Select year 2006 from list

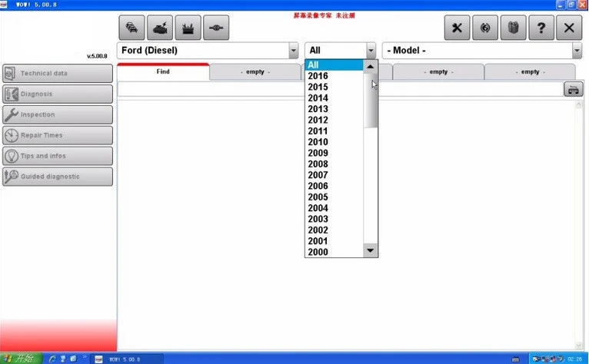pos(334,186)
